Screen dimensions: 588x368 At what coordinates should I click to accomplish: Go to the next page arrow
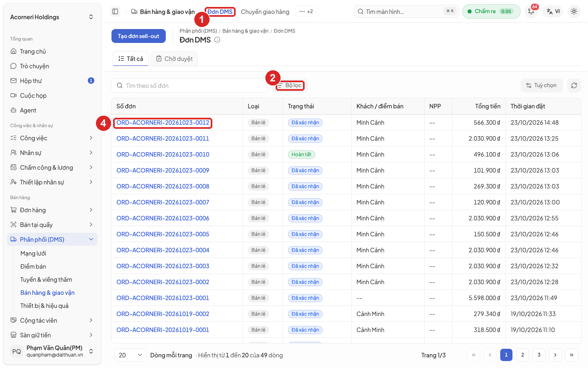pos(555,355)
